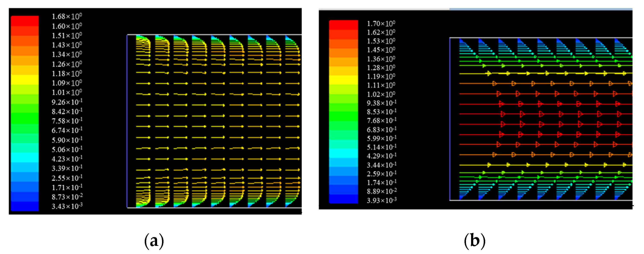The image size is (644, 254).
Task: Click the yellow band in left colorbar
Action: (x=25, y=80)
